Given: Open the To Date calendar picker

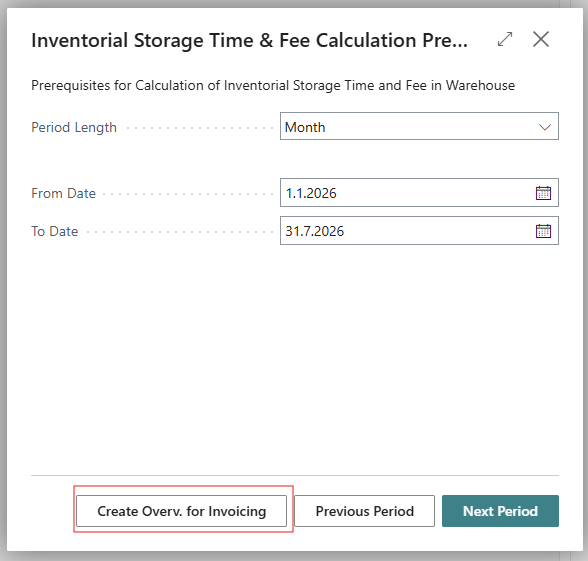Looking at the screenshot, I should [543, 231].
